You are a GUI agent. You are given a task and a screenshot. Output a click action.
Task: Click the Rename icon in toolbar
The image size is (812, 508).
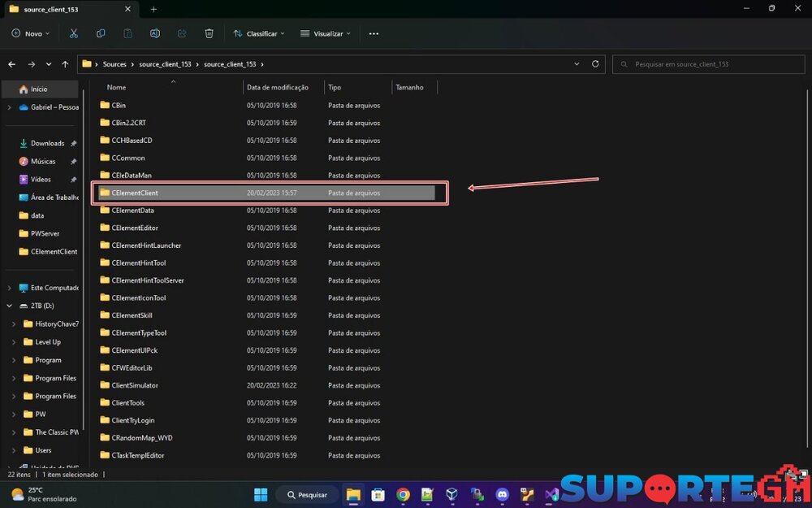click(x=155, y=33)
